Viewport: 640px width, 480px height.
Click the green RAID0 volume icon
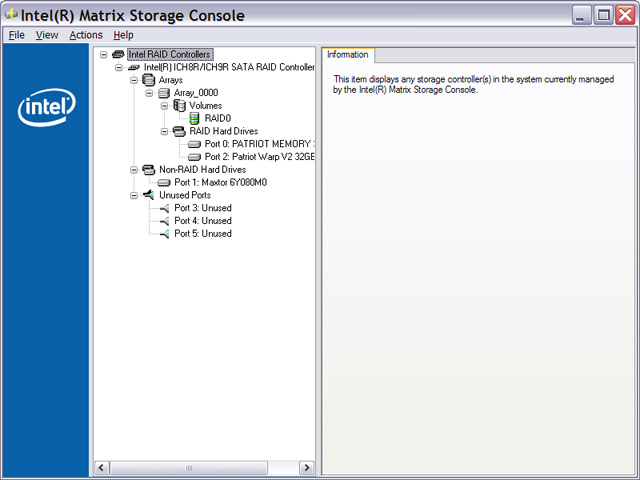pos(194,118)
